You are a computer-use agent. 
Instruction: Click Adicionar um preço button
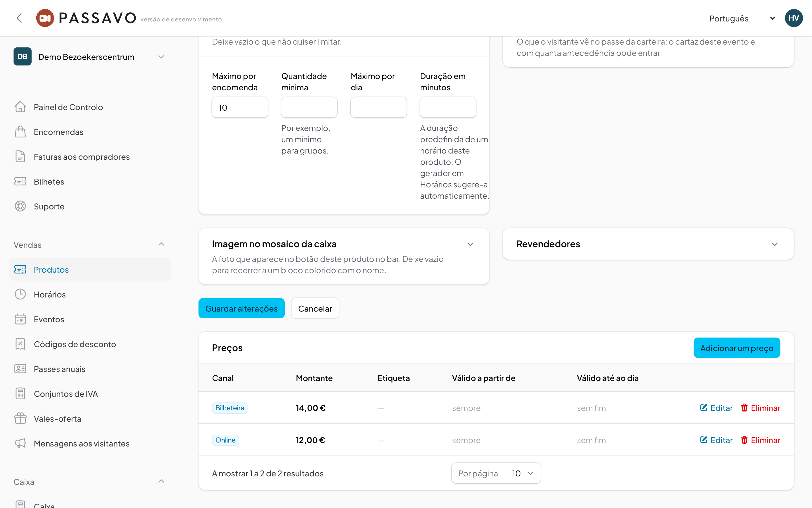(x=737, y=348)
